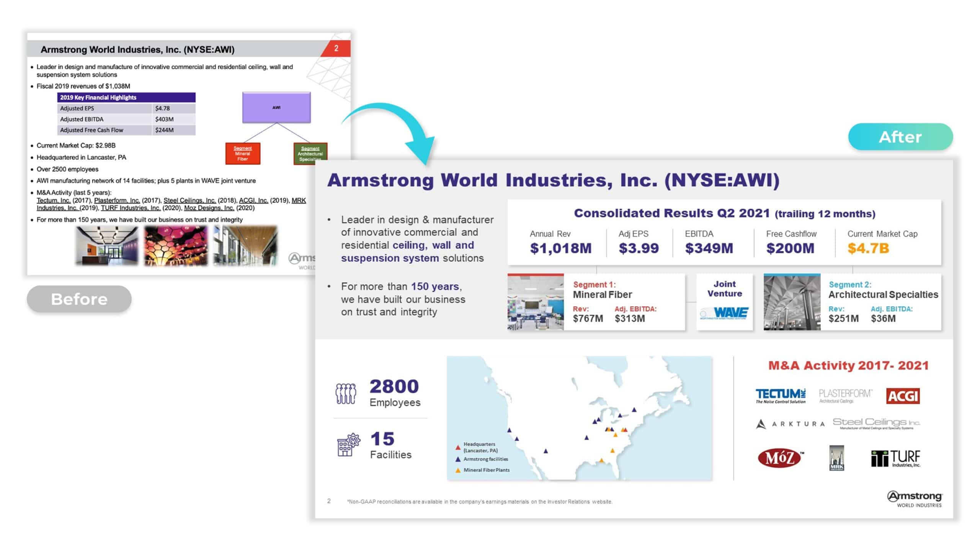Click the facilities building gear icon
The width and height of the screenshot is (980, 551).
click(348, 445)
